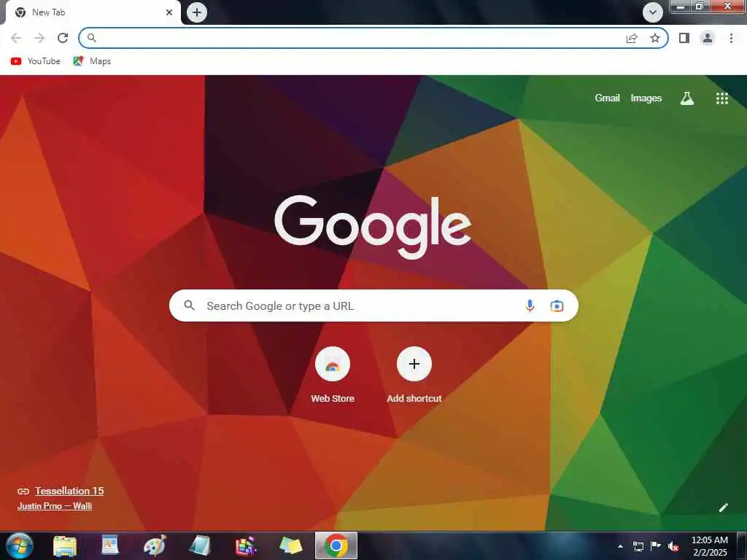Open the WinRAR books taskbar icon
Screen dimensions: 747x560
pos(246,546)
